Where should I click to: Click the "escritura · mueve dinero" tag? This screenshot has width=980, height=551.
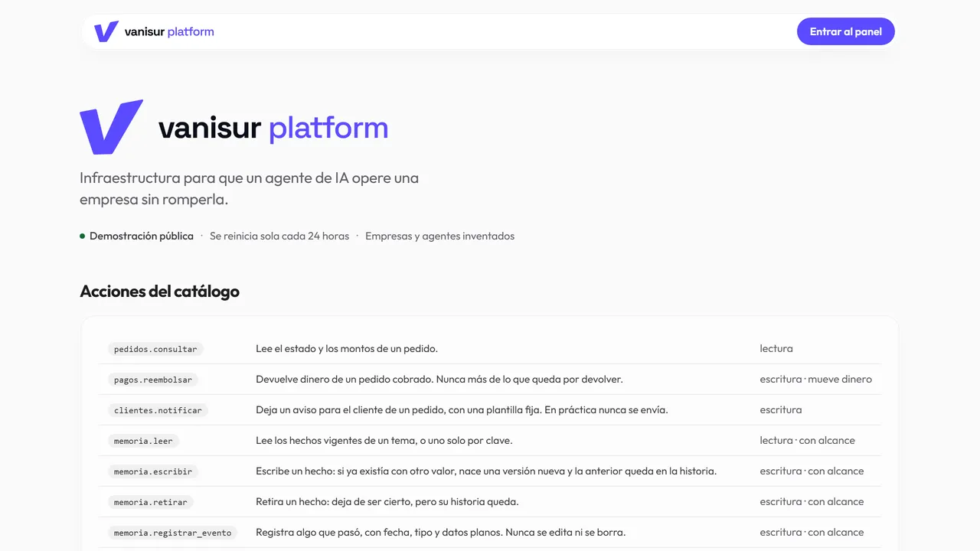point(816,380)
